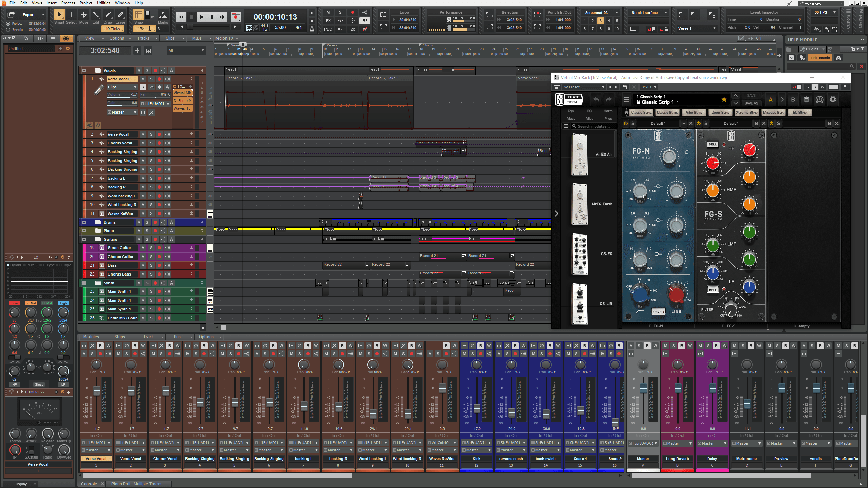The height and width of the screenshot is (488, 868).
Task: Select the Draw tool
Action: pyautogui.click(x=108, y=15)
